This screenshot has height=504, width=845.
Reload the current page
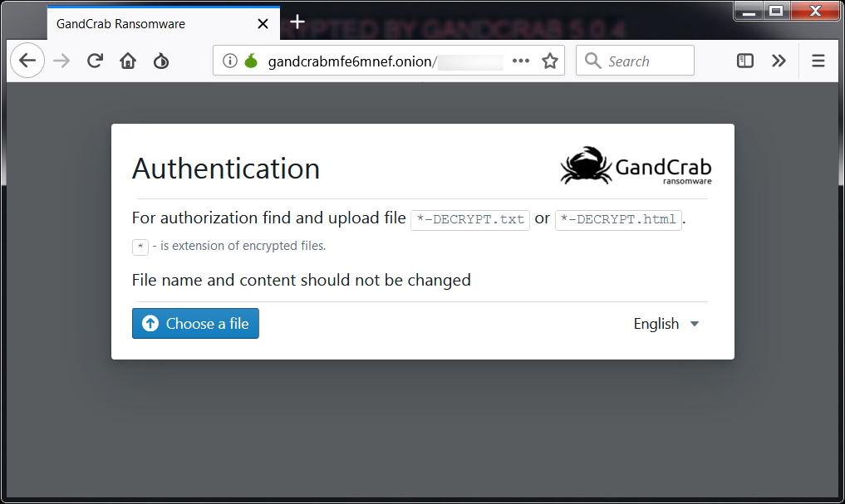point(95,61)
